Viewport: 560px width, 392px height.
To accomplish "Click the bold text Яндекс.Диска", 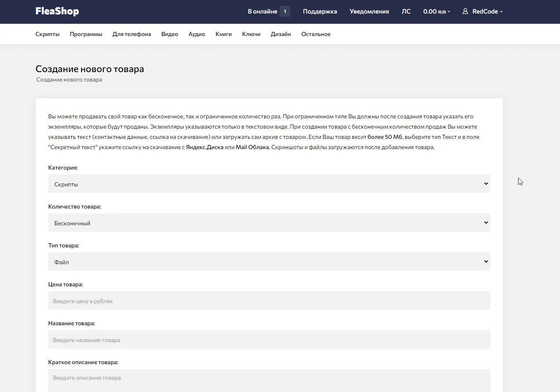I will click(x=205, y=147).
